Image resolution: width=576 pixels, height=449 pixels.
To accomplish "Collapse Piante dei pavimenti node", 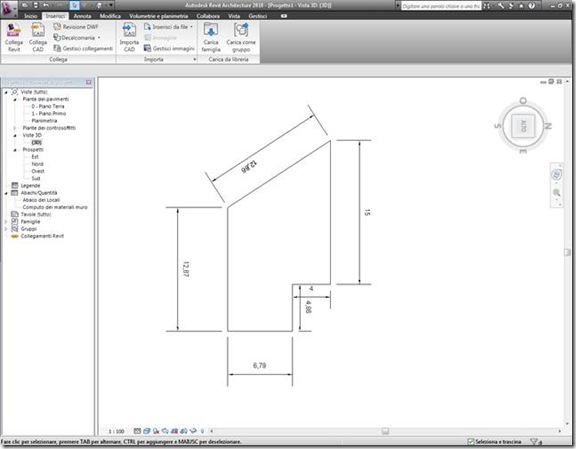I will tap(15, 100).
